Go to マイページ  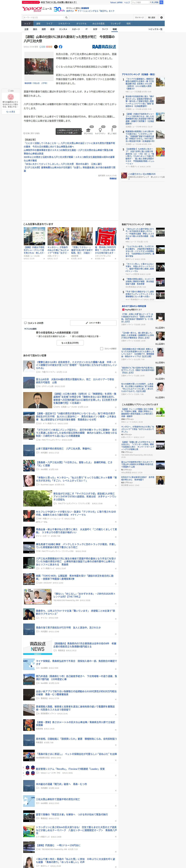(139, 18)
